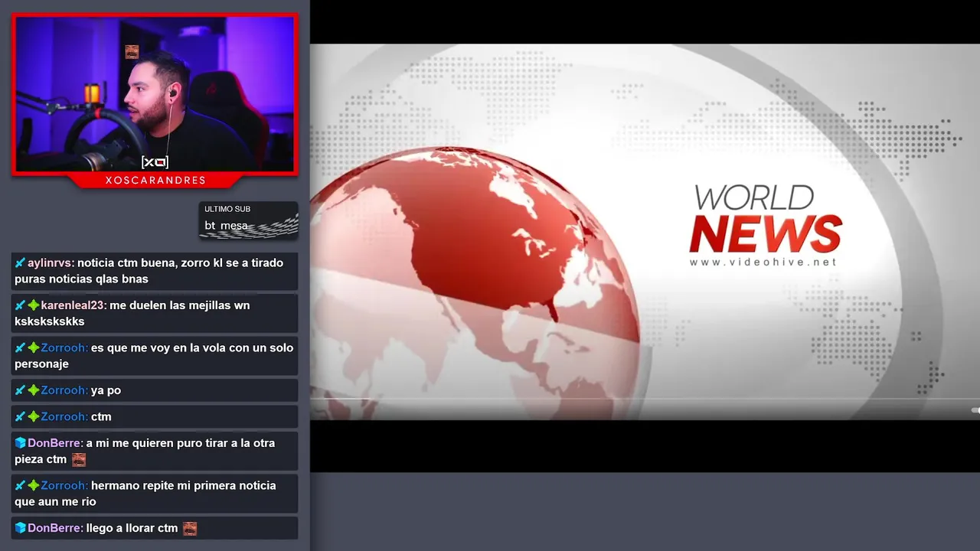
Task: Click green badge on the 'ya po' message
Action: coord(34,390)
